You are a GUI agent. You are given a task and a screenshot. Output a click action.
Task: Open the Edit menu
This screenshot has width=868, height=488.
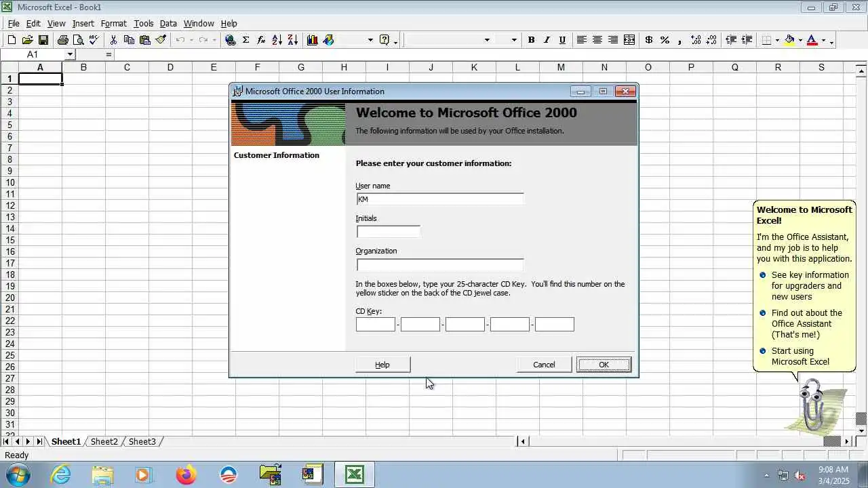tap(33, 23)
